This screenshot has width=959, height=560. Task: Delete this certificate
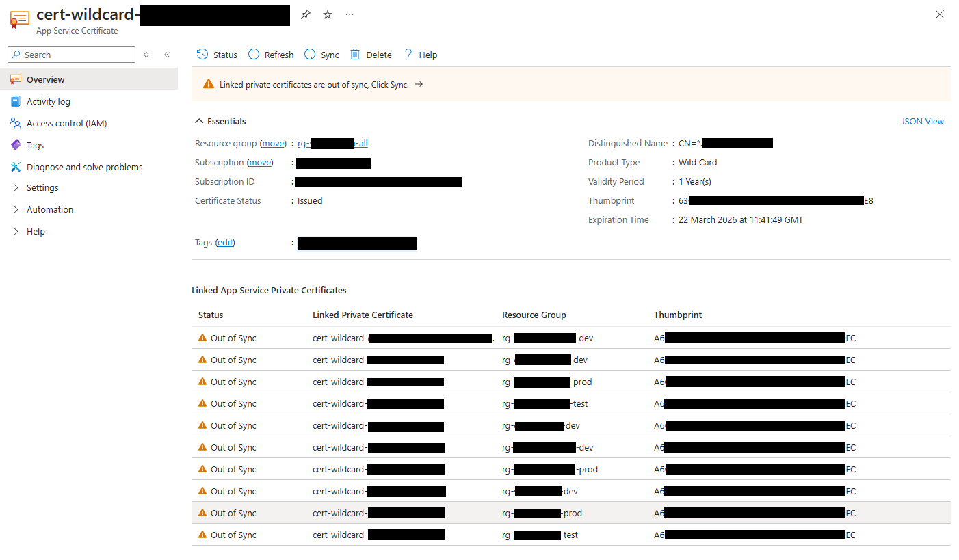click(x=371, y=55)
